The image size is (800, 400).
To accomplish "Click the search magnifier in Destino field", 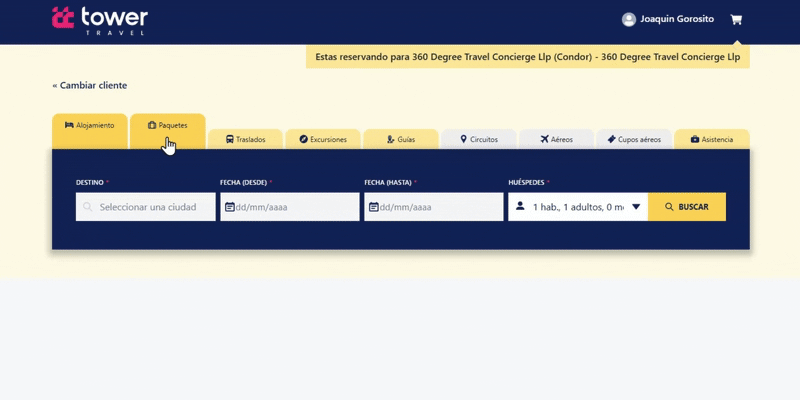I will coord(88,207).
